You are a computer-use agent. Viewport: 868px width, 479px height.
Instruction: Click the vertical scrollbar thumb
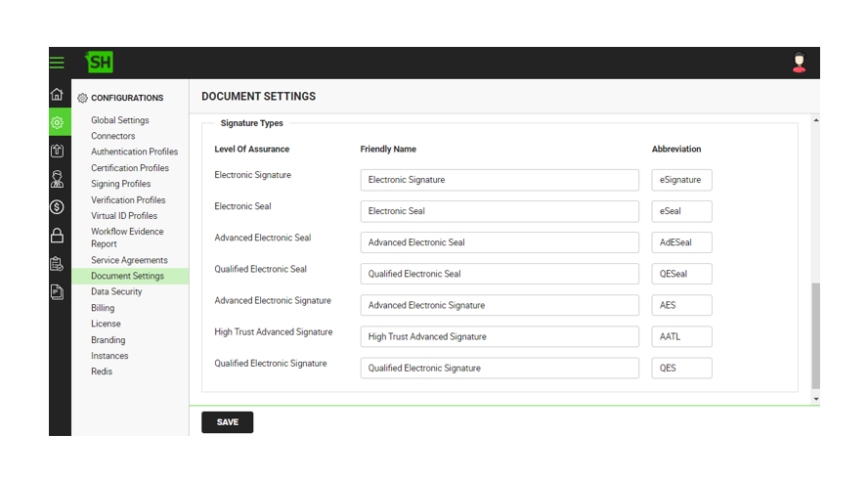tap(815, 335)
